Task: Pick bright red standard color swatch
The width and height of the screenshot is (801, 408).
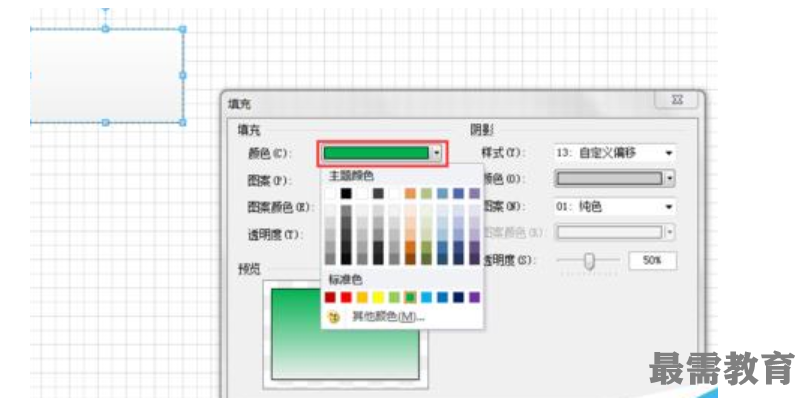Action: coord(346,297)
